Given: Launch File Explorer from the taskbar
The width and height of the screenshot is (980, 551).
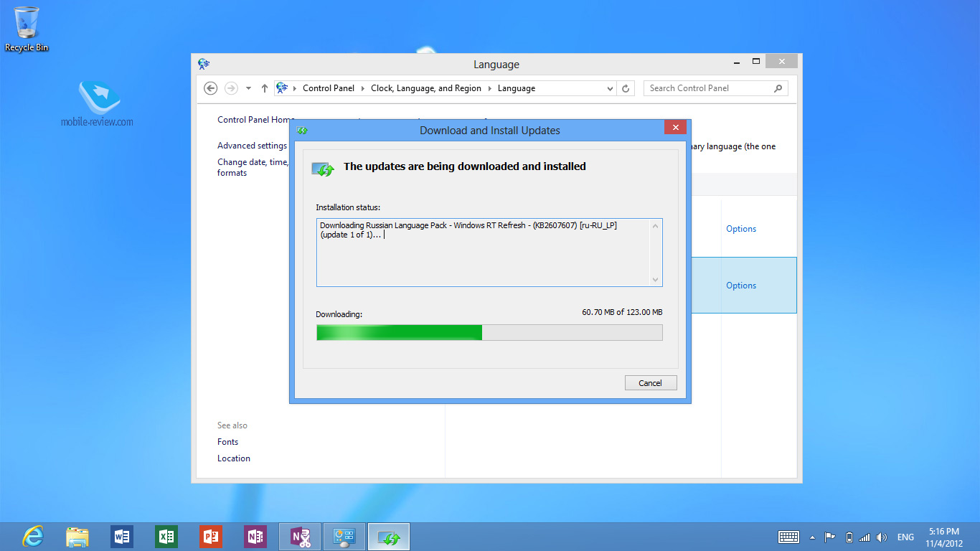Looking at the screenshot, I should coord(77,537).
